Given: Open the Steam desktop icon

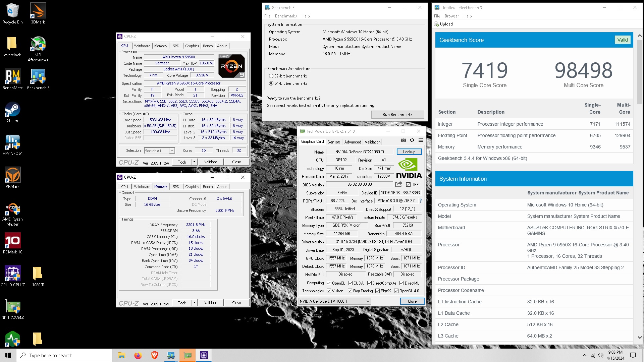Looking at the screenshot, I should click(12, 112).
